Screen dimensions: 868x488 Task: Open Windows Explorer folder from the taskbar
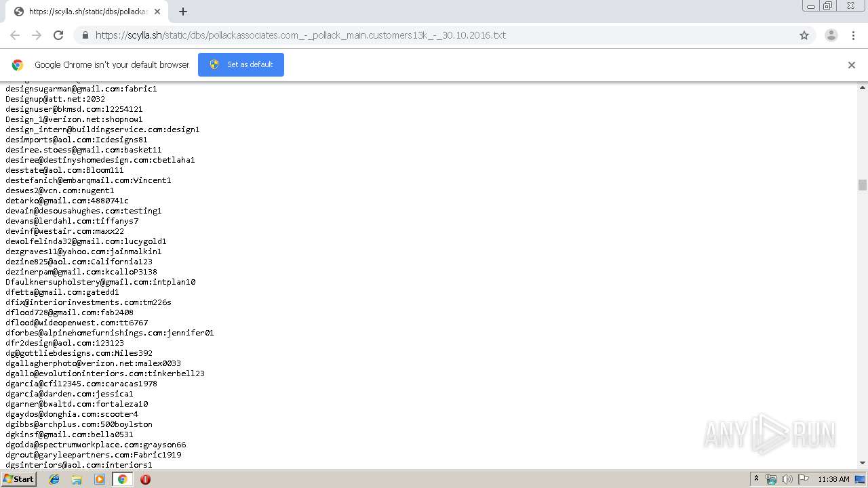(x=77, y=479)
